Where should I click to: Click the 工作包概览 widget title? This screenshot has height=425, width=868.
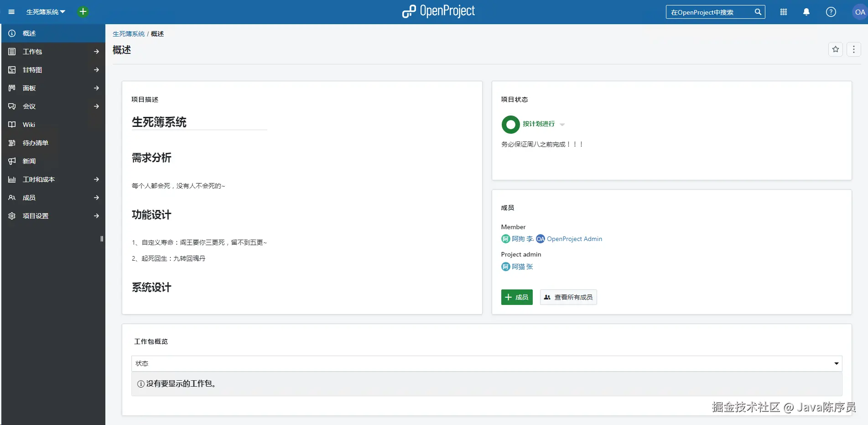pyautogui.click(x=151, y=341)
